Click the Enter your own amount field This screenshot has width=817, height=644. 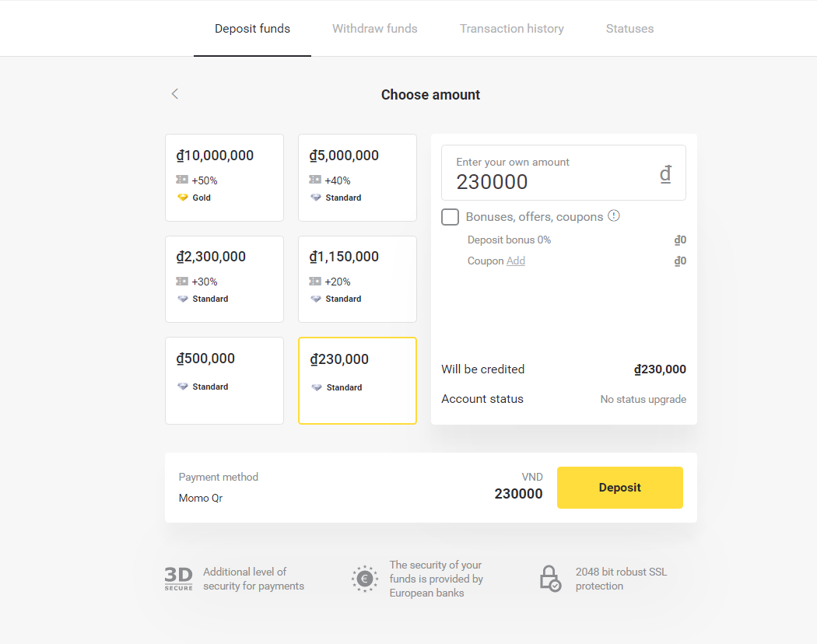(564, 173)
